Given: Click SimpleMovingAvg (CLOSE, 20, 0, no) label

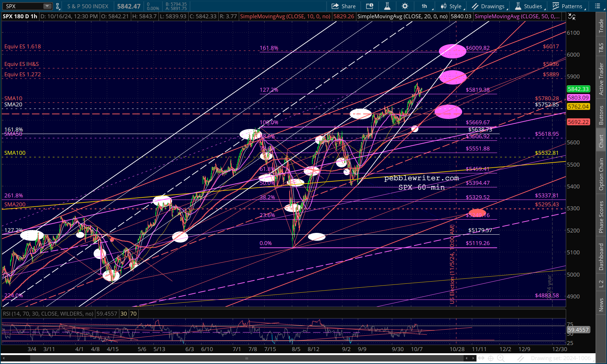Looking at the screenshot, I should tap(402, 16).
